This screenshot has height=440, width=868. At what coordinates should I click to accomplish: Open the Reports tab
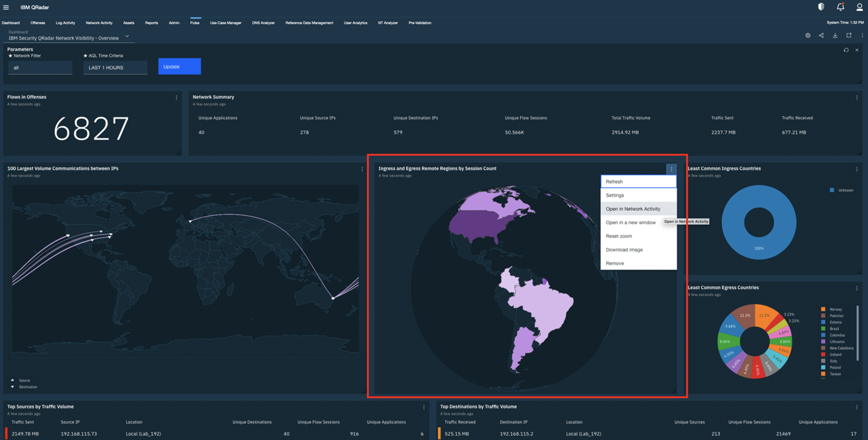click(x=152, y=23)
